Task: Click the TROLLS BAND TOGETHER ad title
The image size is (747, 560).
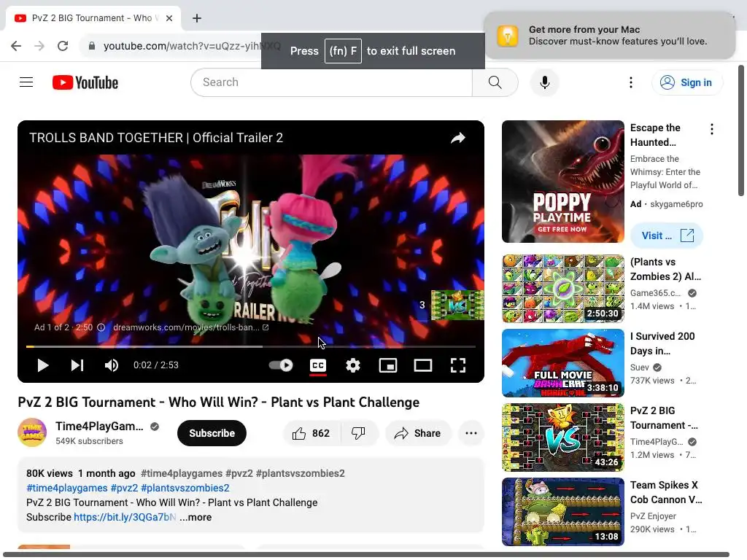Action: coord(156,138)
